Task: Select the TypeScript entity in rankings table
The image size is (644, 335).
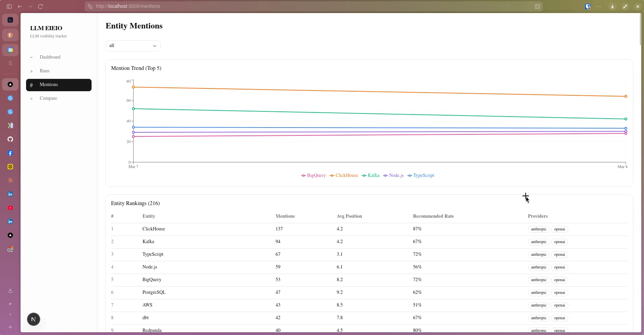Action: pos(153,254)
